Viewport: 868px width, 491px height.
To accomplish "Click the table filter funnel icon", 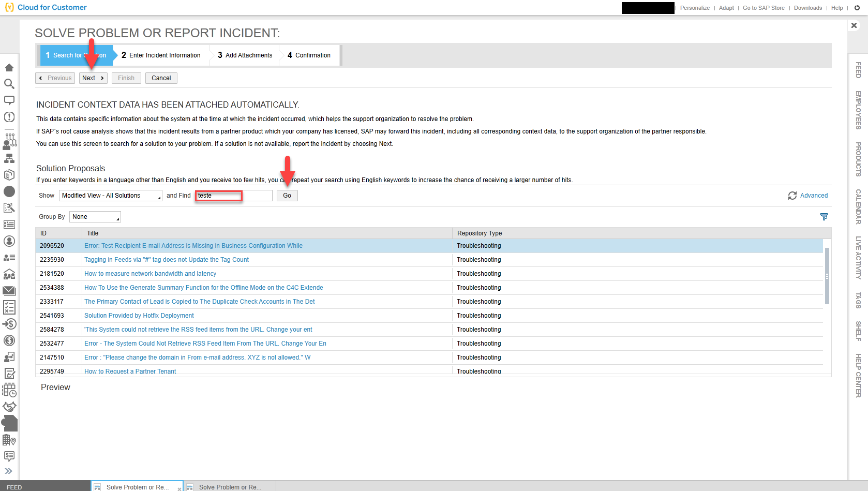I will [x=824, y=217].
